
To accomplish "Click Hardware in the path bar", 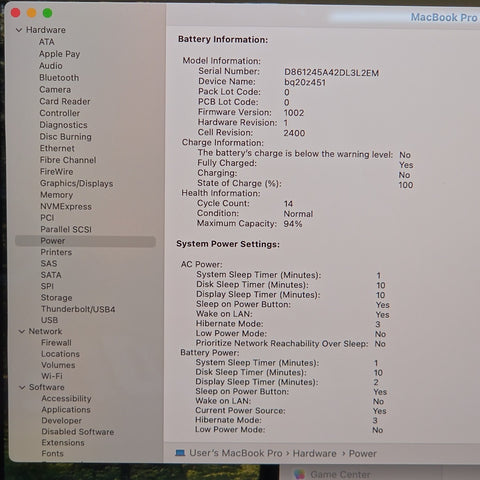I will (x=315, y=454).
